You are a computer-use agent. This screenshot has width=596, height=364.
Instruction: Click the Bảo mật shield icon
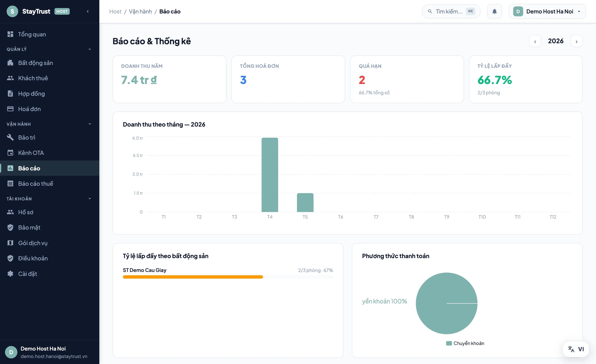10,227
